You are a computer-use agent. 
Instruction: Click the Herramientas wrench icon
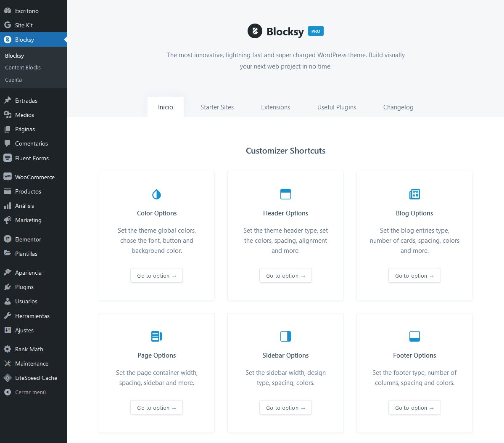[8, 316]
